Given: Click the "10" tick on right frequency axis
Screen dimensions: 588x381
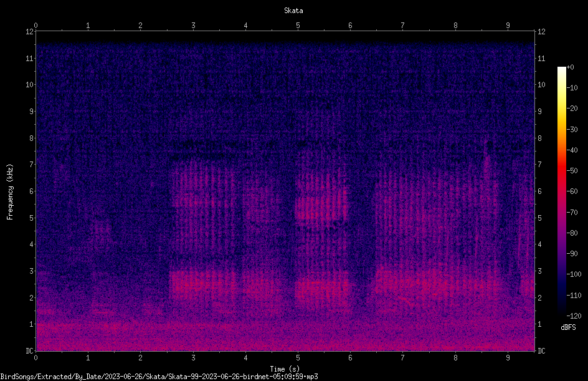Looking at the screenshot, I should point(541,85).
